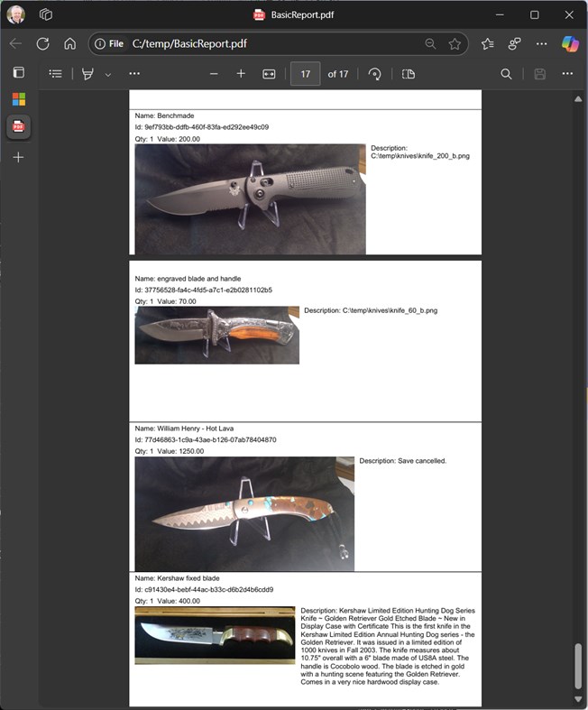Click the scrollbar up arrow

point(578,98)
